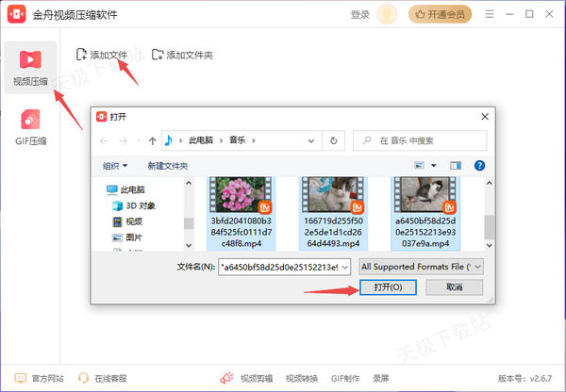The image size is (566, 392).
Task: Toggle the preview pane
Action: (x=456, y=166)
